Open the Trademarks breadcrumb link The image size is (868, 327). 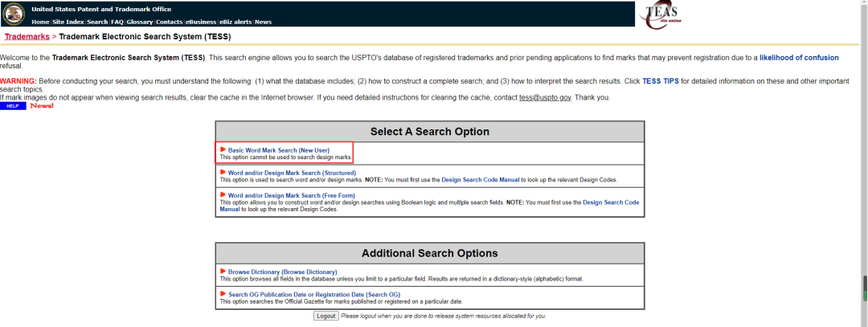tap(27, 37)
